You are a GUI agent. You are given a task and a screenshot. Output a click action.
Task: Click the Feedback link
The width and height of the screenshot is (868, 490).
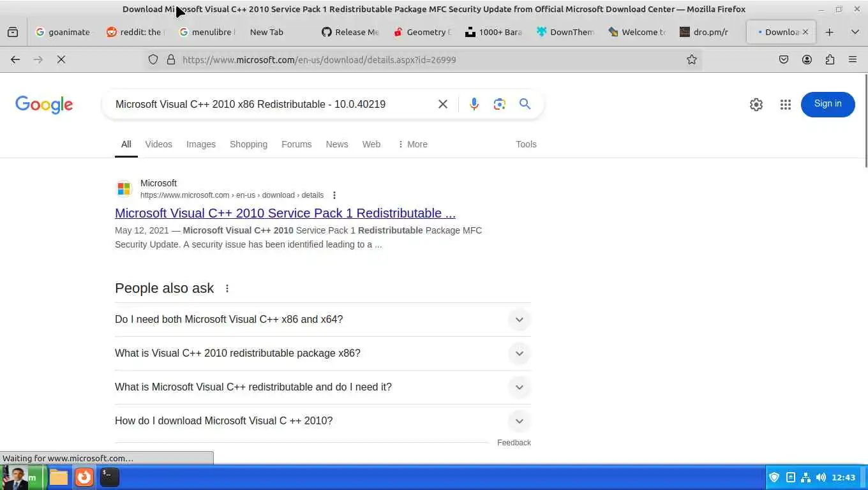pos(514,443)
